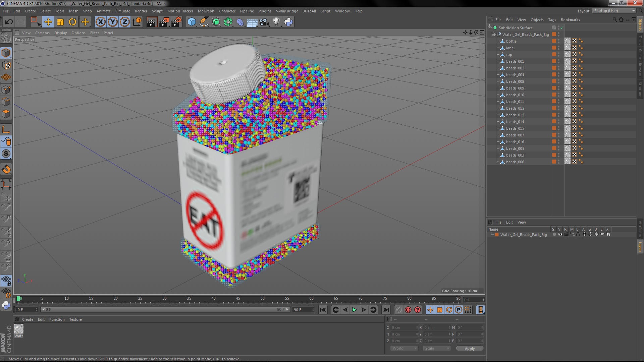Open the World coordinate system dropdown
The height and width of the screenshot is (362, 644).
[x=404, y=349]
